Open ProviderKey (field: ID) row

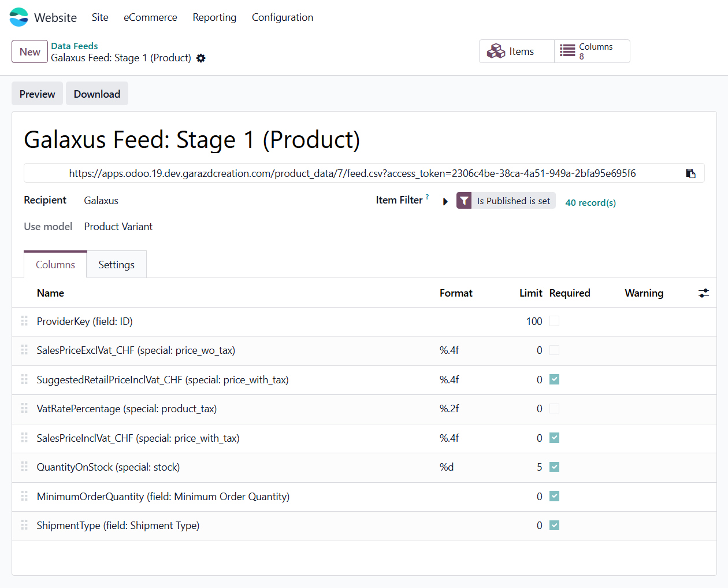point(364,321)
